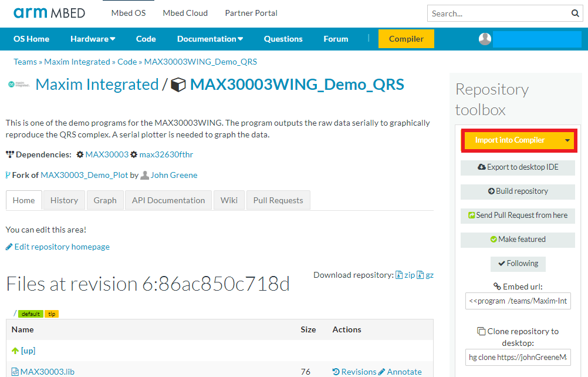Open the max32630fthr dependency link
Screen dimensions: 588x377
[x=166, y=154]
